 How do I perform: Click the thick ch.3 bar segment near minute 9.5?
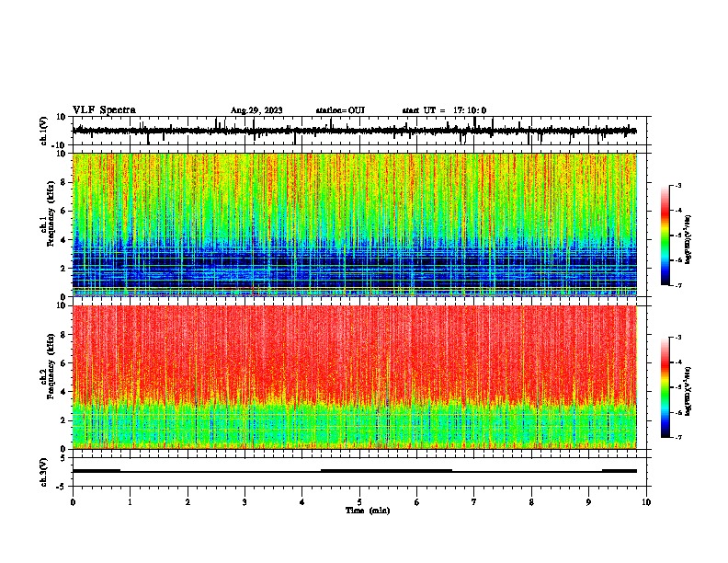pos(620,471)
